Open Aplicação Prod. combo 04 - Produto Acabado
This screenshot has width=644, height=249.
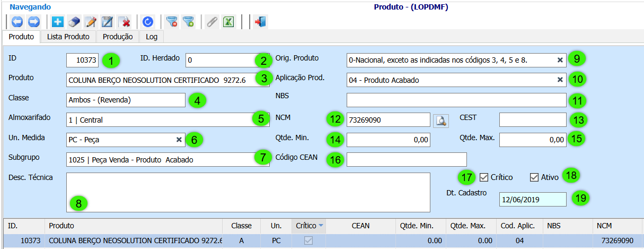[456, 80]
